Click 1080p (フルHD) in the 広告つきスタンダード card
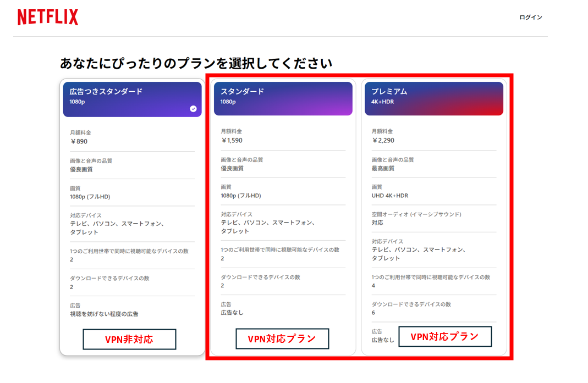The height and width of the screenshot is (383, 588). tap(90, 197)
